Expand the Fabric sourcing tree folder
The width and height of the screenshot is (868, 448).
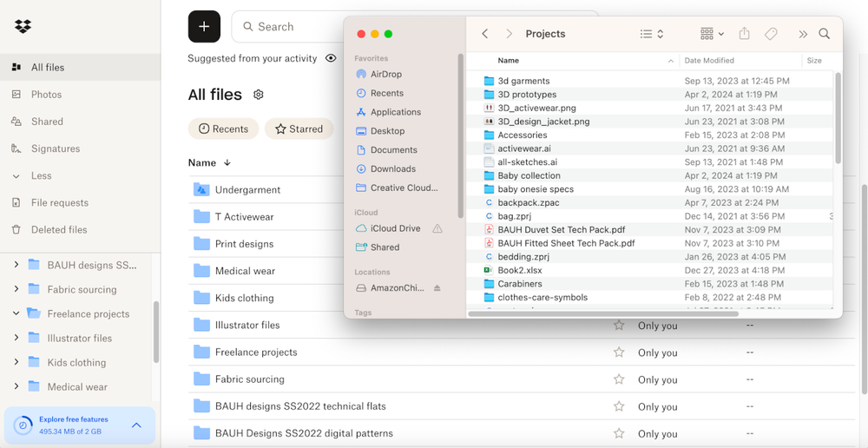point(16,289)
